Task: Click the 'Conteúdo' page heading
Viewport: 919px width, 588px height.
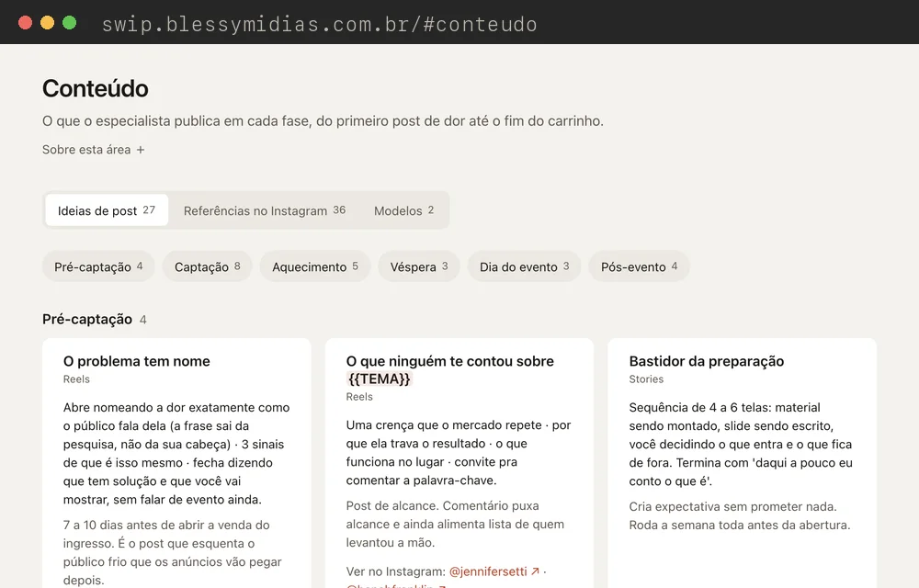Action: click(95, 88)
